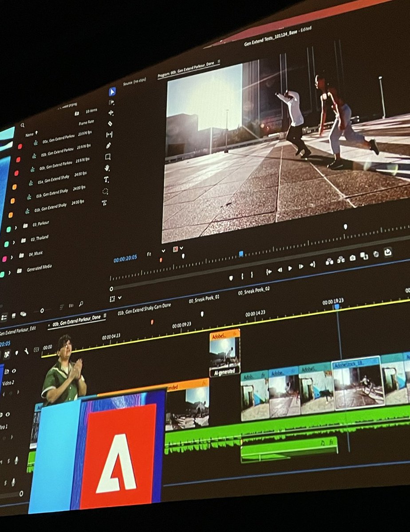Switch Project panel to list view
The width and height of the screenshot is (410, 532).
4,317
